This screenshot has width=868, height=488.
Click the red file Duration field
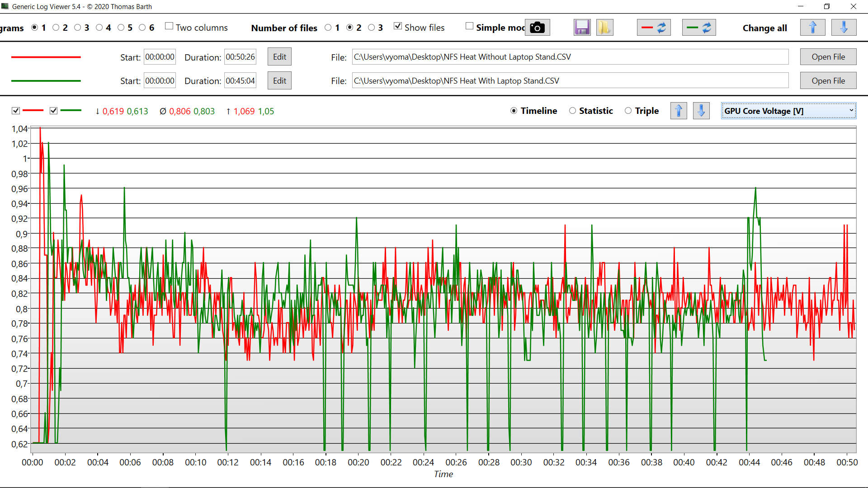point(241,57)
